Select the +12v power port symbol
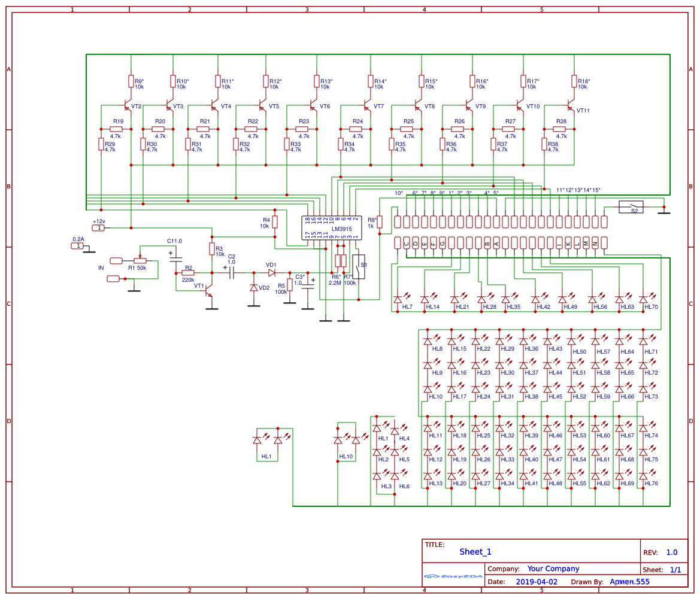This screenshot has height=599, width=700. (x=98, y=227)
